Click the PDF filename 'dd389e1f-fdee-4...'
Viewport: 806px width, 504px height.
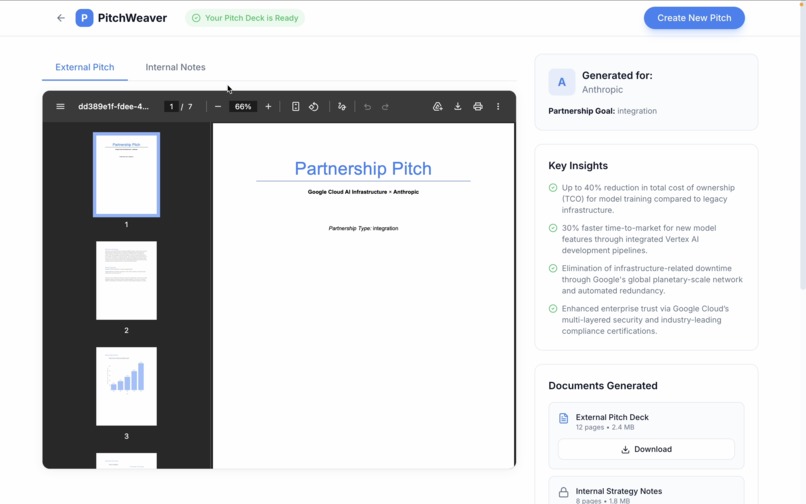point(113,106)
